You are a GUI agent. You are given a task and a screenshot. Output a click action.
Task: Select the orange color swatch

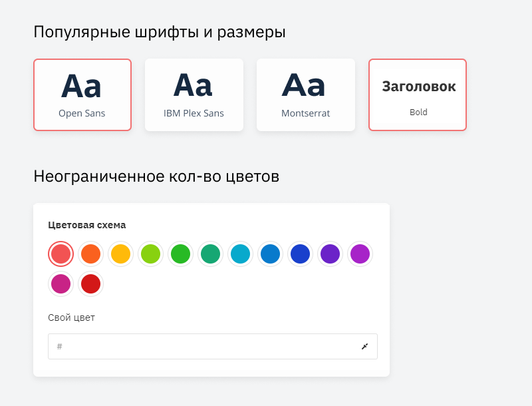(x=90, y=254)
